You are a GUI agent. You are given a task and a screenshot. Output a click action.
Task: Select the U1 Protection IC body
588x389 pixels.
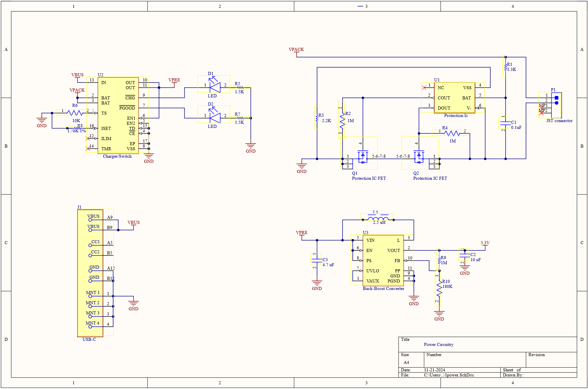tap(454, 98)
